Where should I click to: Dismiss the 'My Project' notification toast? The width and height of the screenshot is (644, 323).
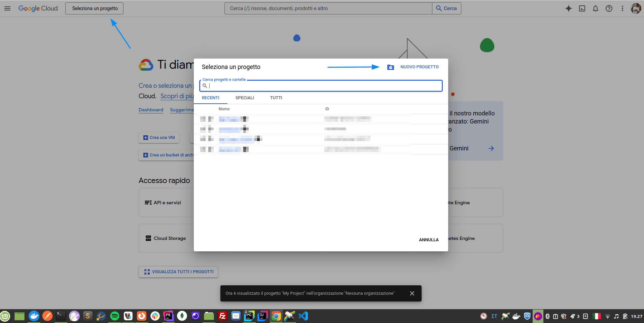pos(412,293)
